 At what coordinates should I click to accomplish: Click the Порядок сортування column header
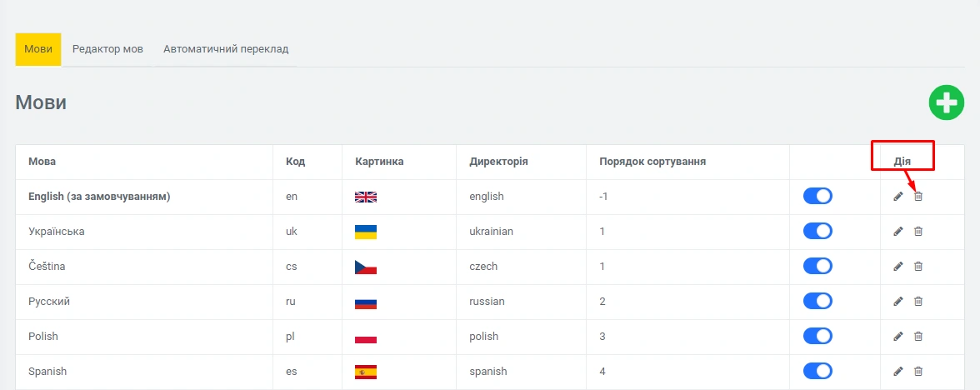click(652, 162)
